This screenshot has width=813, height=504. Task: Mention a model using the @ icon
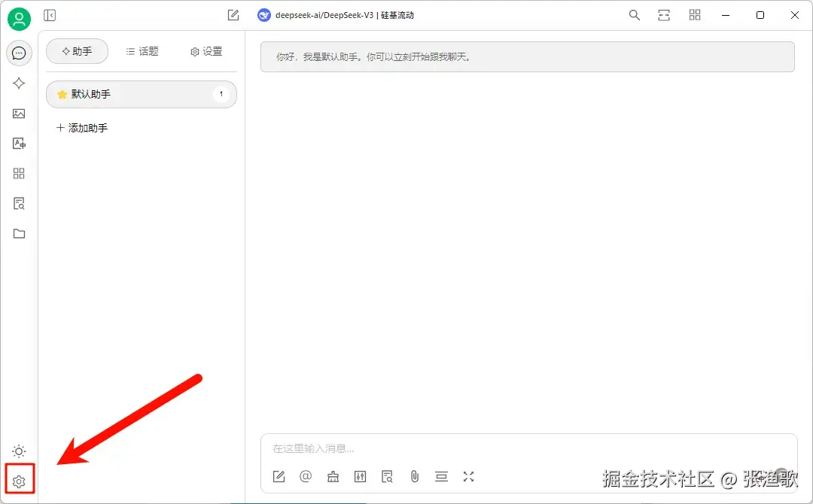coord(306,476)
